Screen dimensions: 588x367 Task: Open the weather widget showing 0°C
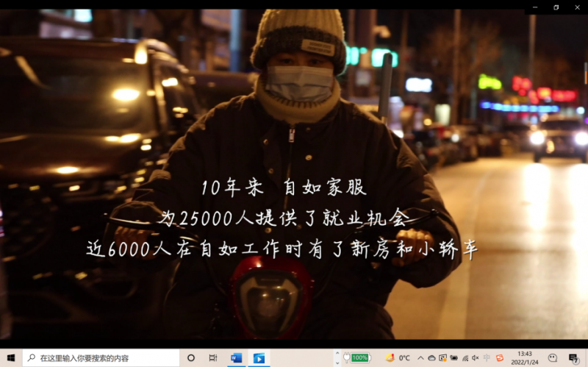398,358
